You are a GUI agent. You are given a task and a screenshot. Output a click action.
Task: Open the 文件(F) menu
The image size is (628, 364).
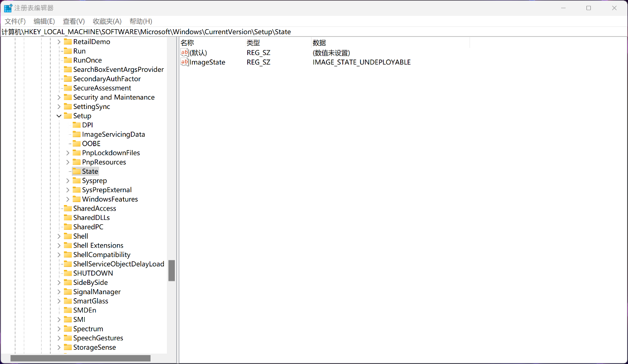tap(15, 21)
